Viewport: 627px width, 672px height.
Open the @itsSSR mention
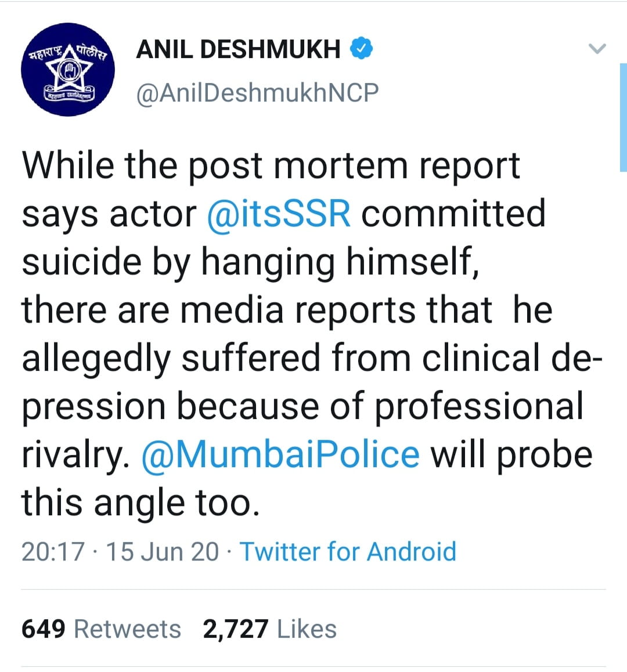pyautogui.click(x=279, y=214)
